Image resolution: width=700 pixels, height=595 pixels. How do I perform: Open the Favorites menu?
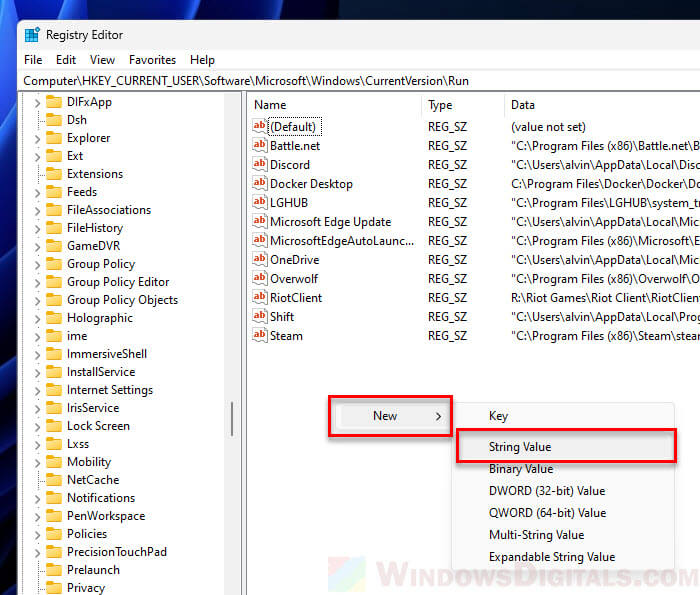coord(152,60)
